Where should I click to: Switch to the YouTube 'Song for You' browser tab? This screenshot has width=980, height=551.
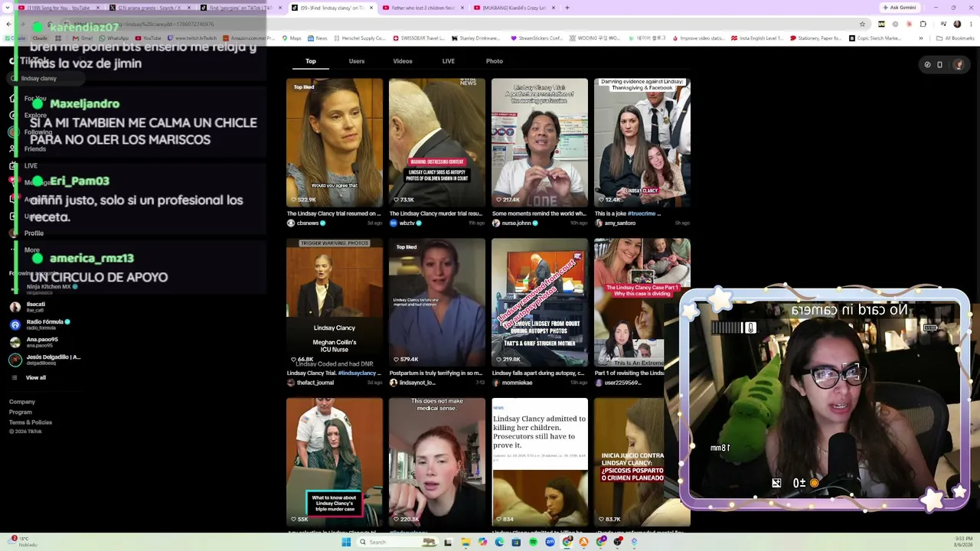(57, 8)
